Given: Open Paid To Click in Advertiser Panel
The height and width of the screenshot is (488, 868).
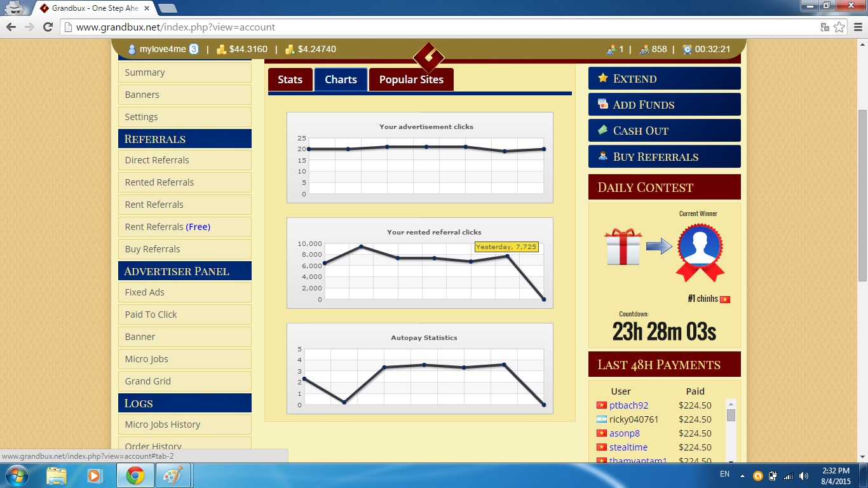Looking at the screenshot, I should pos(185,315).
